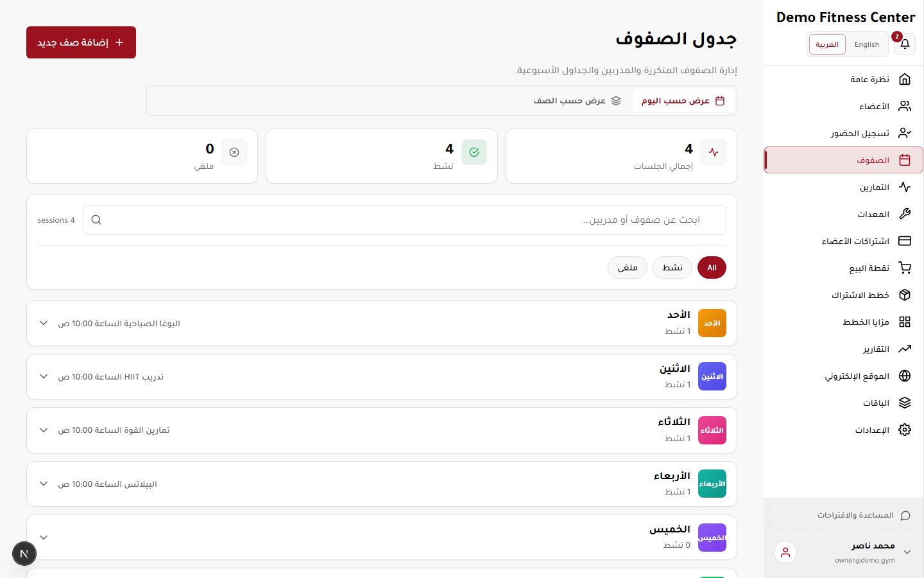Open Settings (الإعدادات) gear item

[x=843, y=430]
